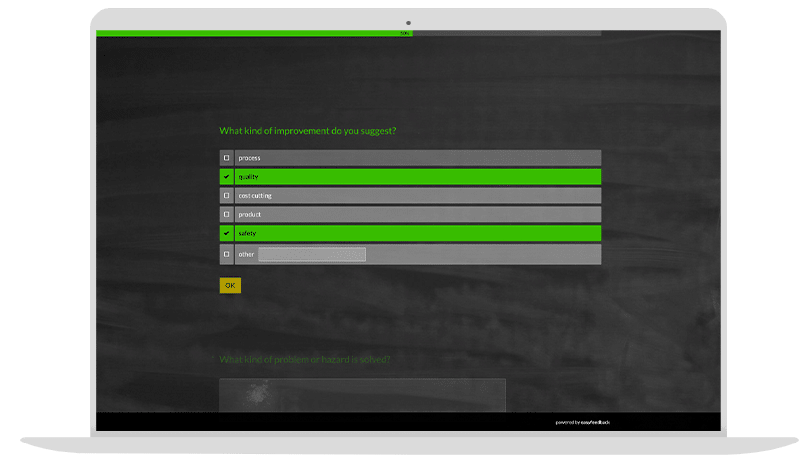Toggle the "other" checkbox on
Image resolution: width=806 pixels, height=470 pixels.
pos(226,254)
